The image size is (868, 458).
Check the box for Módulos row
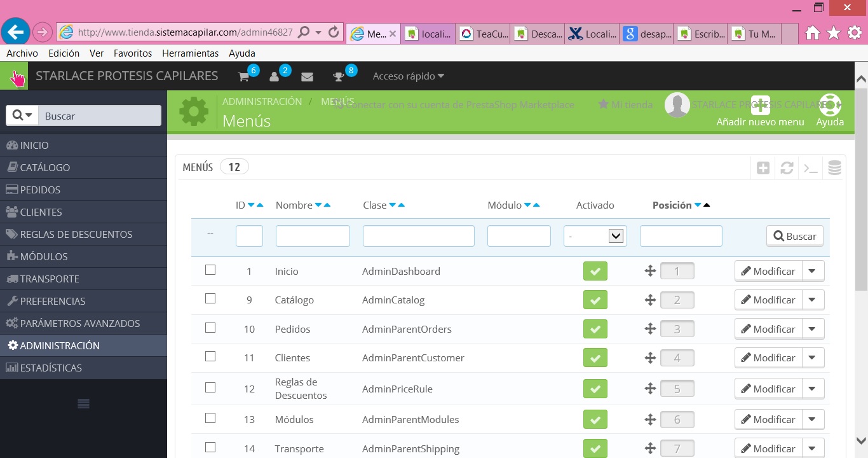pyautogui.click(x=210, y=418)
